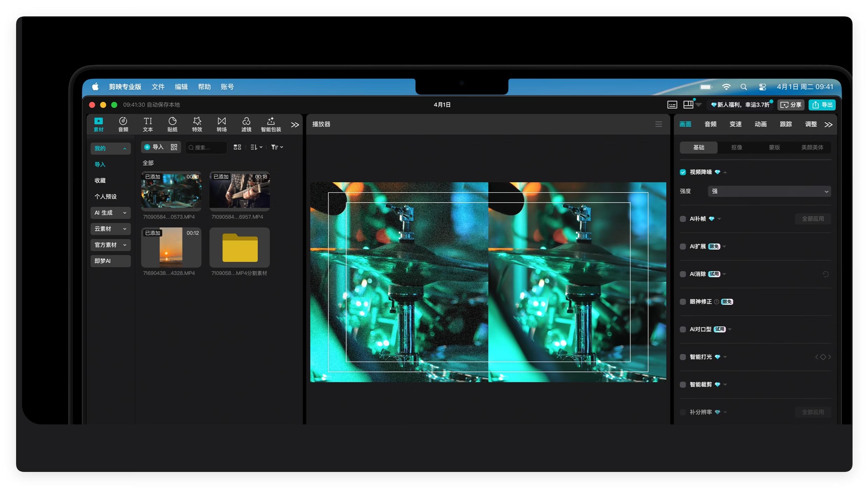This screenshot has height=488, width=868.
Task: Expand the 云素材 sidebar section
Action: 110,229
